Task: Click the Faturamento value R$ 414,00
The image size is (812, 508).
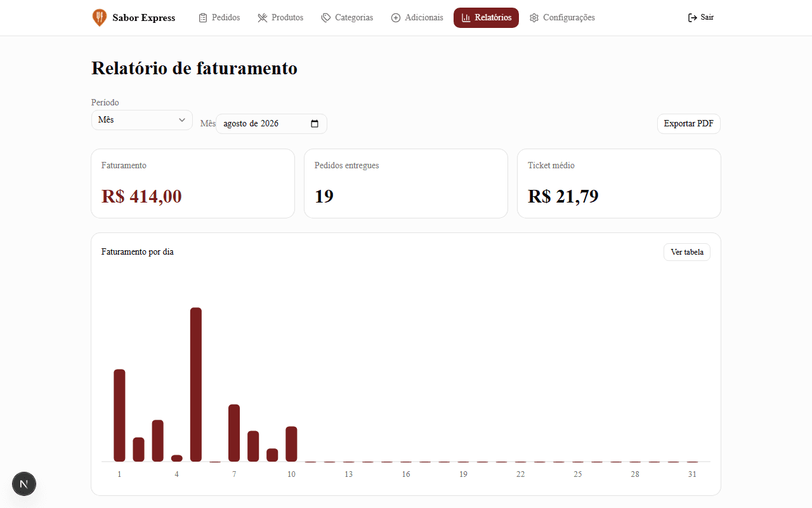Action: [x=141, y=196]
